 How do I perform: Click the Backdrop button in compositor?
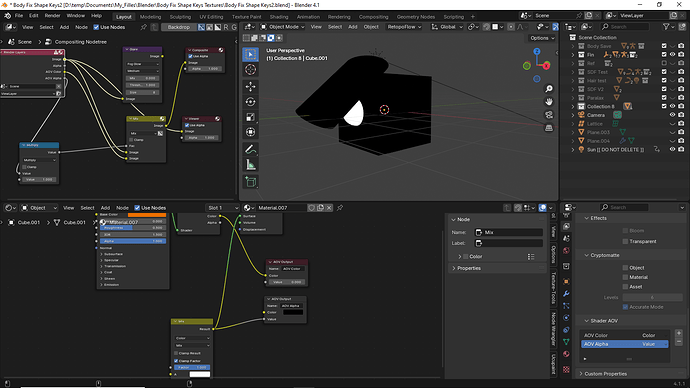179,27
